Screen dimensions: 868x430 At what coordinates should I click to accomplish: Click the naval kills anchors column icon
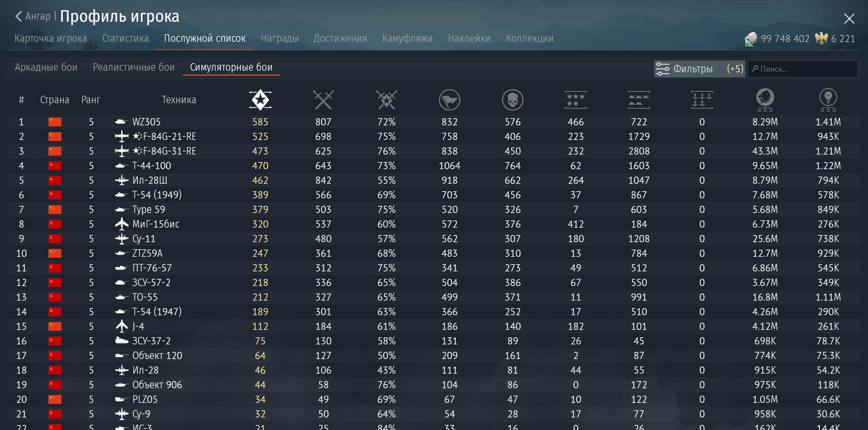coord(702,100)
